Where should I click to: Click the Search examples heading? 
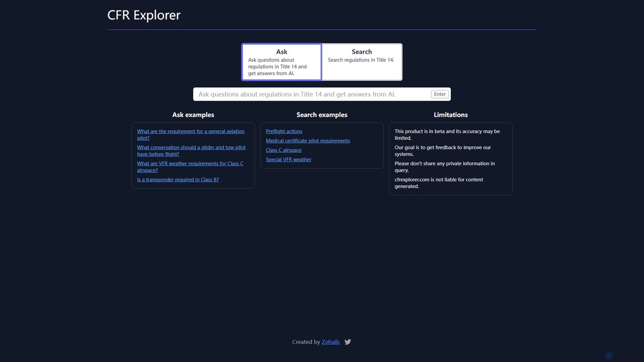click(x=322, y=115)
